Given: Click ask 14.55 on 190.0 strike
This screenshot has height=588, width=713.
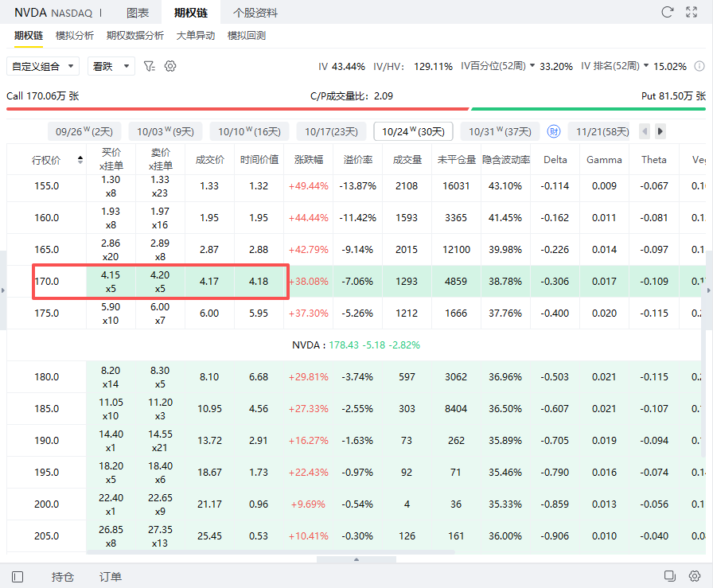Looking at the screenshot, I should [160, 434].
